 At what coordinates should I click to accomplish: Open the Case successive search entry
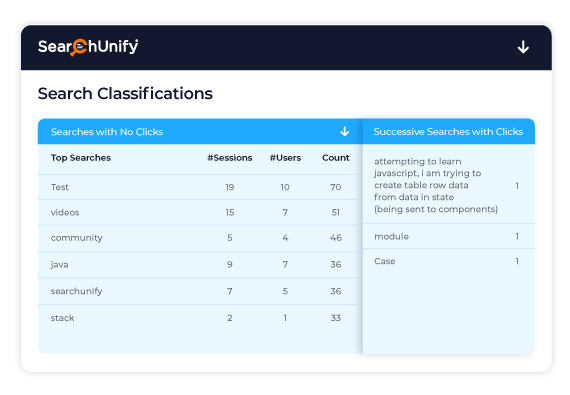coord(449,261)
